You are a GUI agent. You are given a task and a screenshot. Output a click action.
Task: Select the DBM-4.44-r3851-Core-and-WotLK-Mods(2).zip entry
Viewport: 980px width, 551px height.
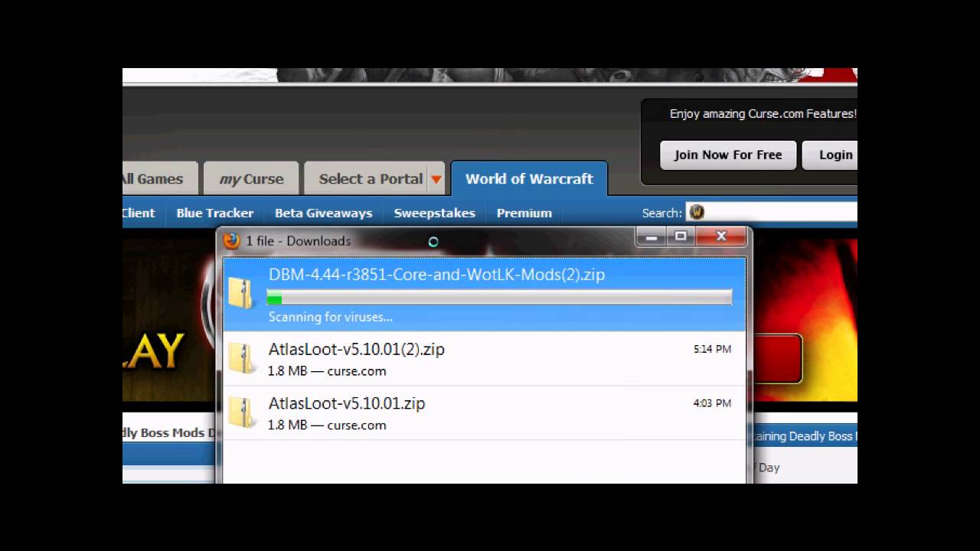point(484,295)
